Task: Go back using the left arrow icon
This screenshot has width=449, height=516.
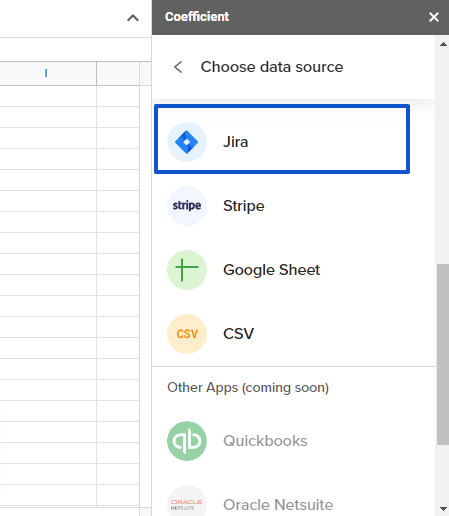Action: [178, 67]
